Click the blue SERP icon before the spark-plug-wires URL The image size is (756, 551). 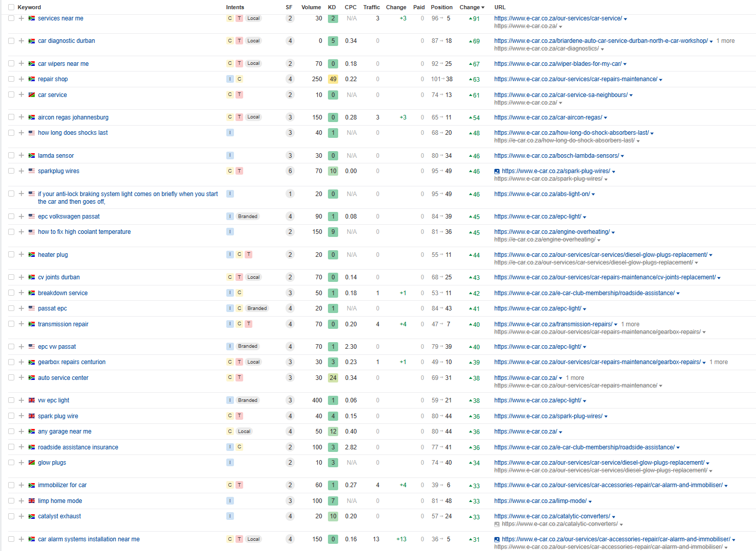click(x=497, y=172)
